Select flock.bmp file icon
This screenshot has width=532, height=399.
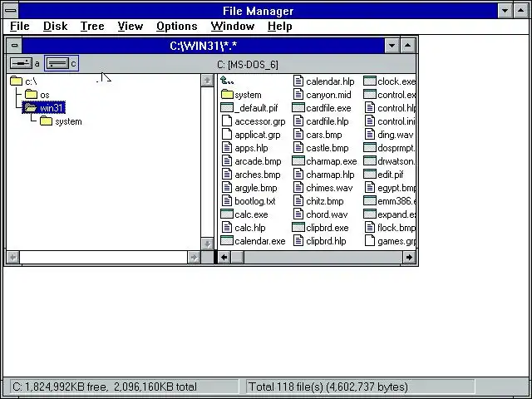click(370, 228)
